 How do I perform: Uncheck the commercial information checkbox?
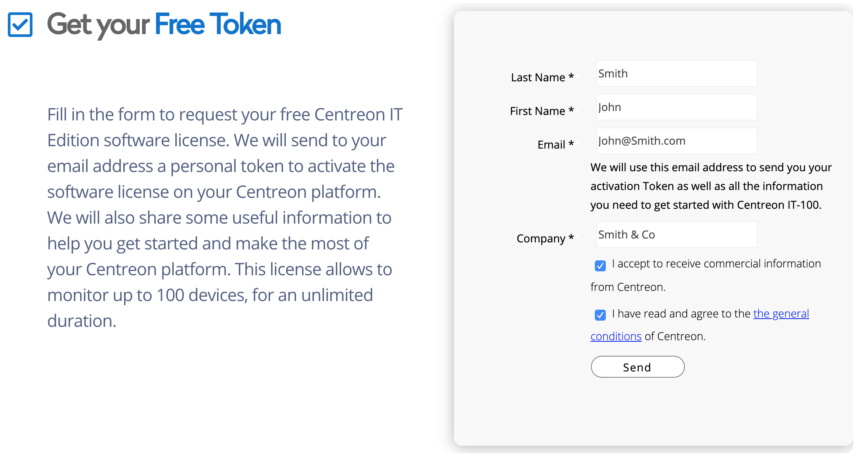[x=600, y=266]
